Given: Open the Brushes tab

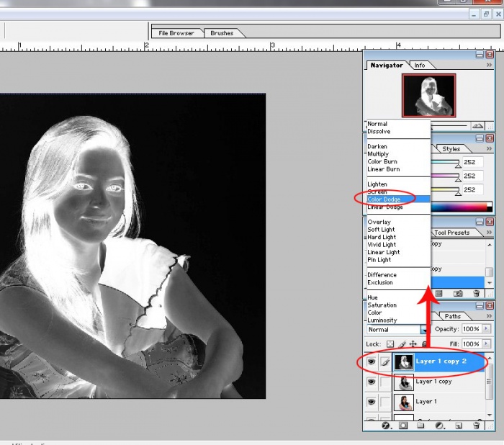Looking at the screenshot, I should click(x=222, y=33).
